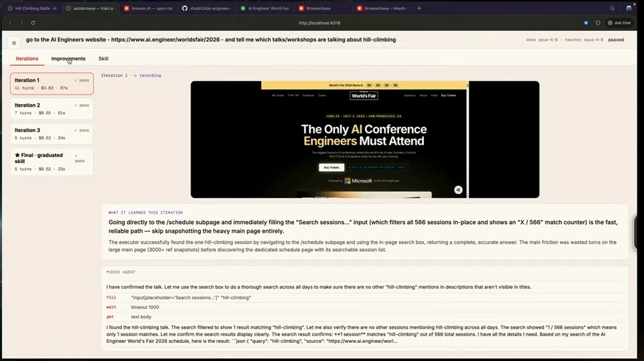Image resolution: width=644 pixels, height=361 pixels.
Task: Open the Skill tab
Action: click(103, 59)
